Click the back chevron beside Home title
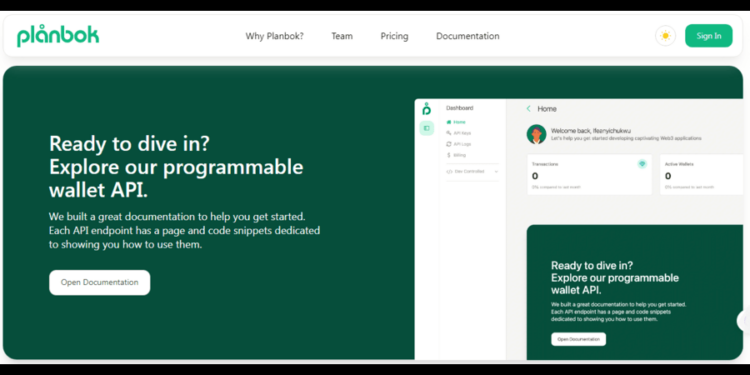 tap(529, 109)
